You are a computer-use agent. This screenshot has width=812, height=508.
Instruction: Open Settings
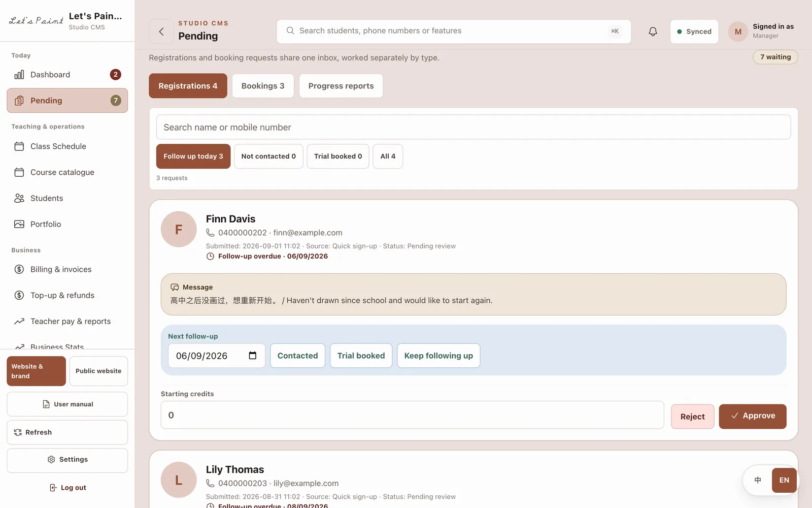point(67,460)
